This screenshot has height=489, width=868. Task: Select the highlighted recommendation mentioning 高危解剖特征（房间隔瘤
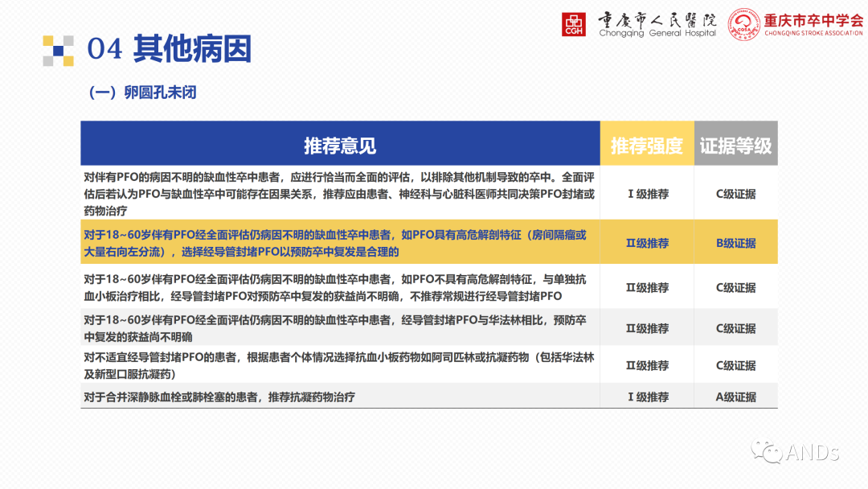pyautogui.click(x=335, y=243)
